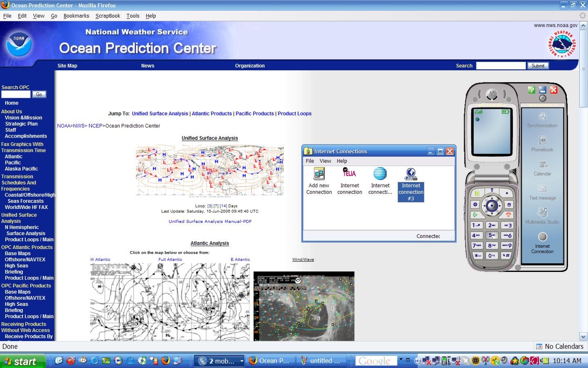Launch Multimedia Studio in Motorola panel
The image size is (588, 368).
pos(542,216)
